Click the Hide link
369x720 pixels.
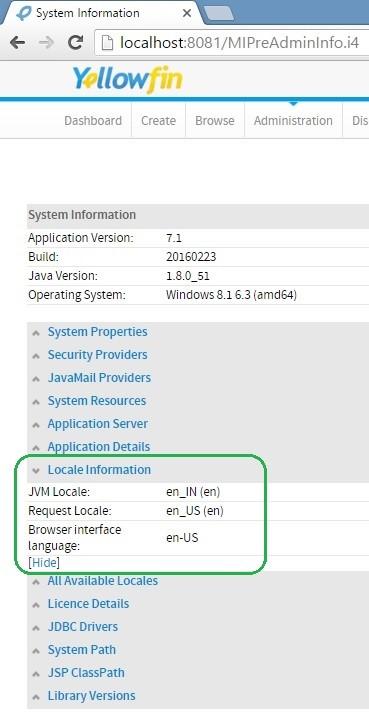coord(44,563)
